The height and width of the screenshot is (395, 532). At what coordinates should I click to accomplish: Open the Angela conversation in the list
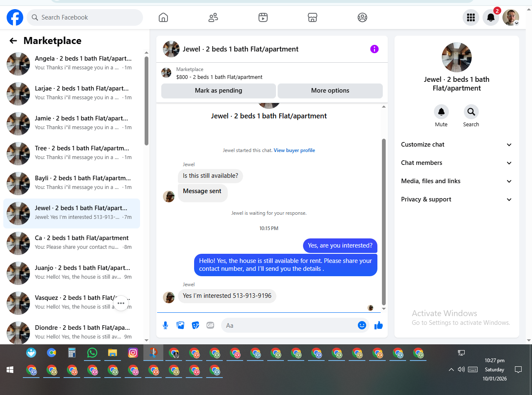pos(71,64)
